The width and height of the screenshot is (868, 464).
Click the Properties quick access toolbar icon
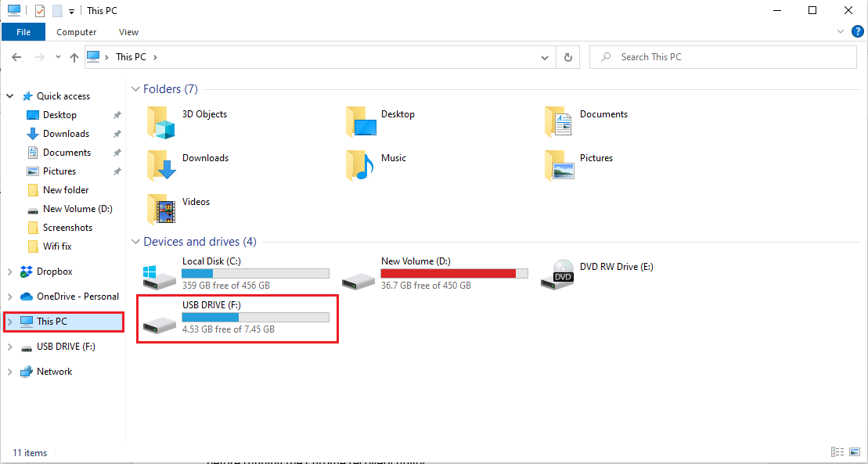click(39, 10)
